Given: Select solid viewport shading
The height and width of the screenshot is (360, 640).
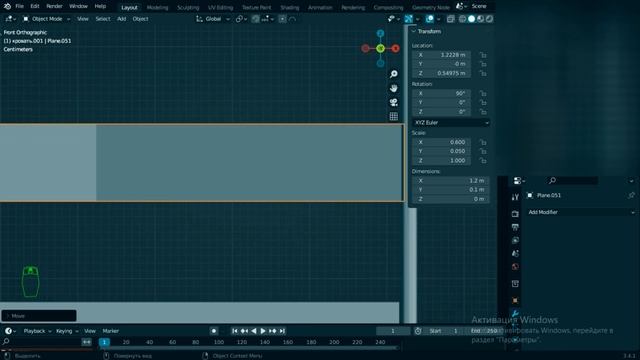Looking at the screenshot, I should coord(471,19).
